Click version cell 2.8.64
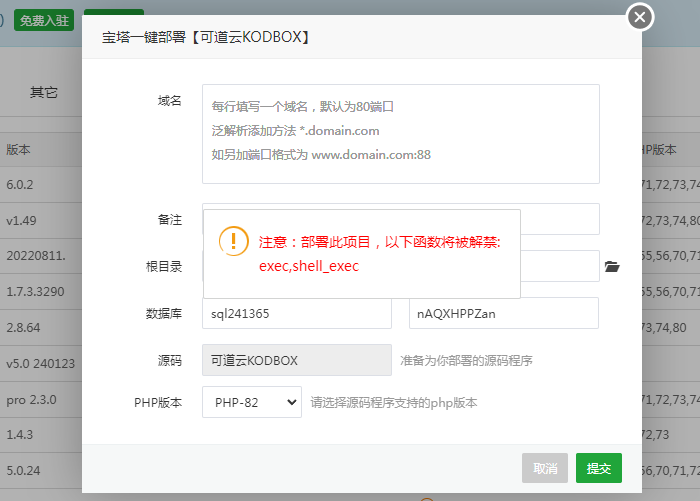The height and width of the screenshot is (501, 700). coord(23,328)
